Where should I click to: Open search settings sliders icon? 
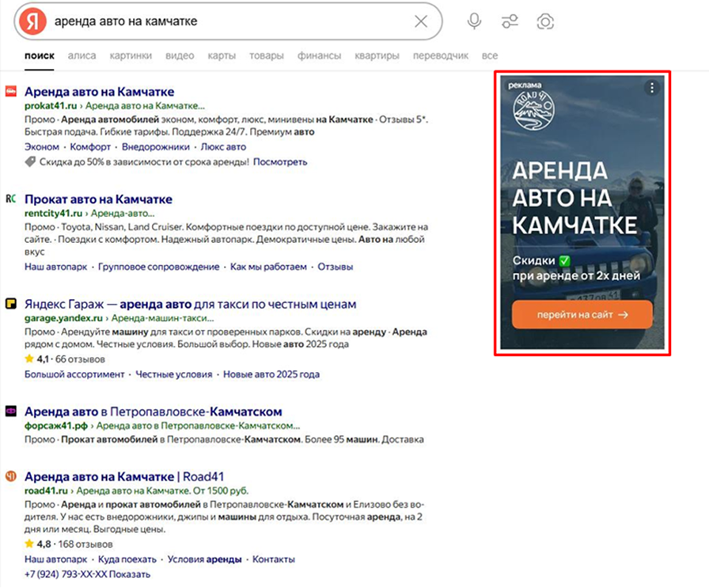[510, 21]
